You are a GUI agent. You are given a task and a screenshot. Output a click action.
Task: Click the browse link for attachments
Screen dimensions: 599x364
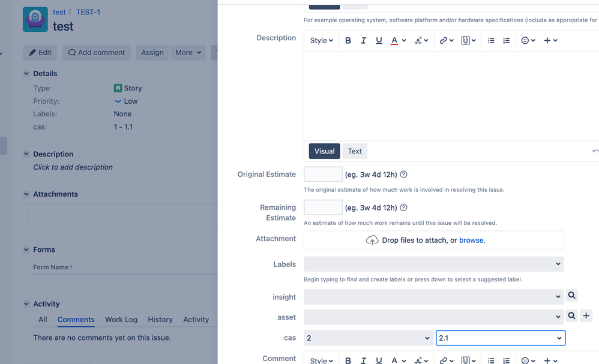point(472,240)
